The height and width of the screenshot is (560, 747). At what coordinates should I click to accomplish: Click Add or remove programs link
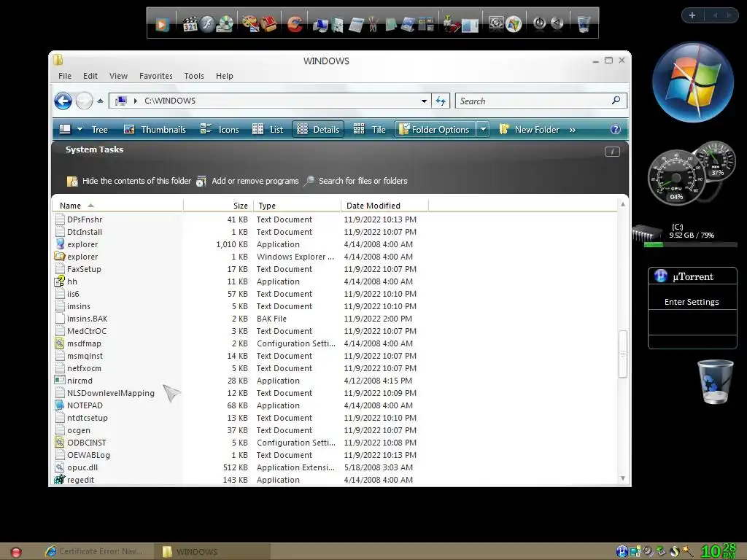tap(248, 181)
